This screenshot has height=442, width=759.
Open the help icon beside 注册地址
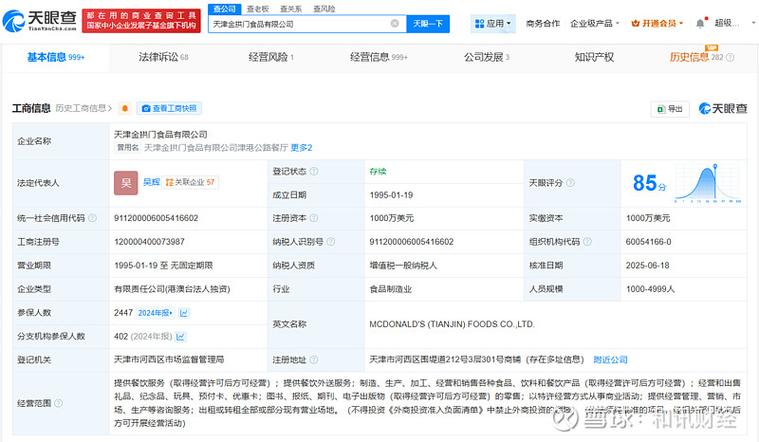314,360
